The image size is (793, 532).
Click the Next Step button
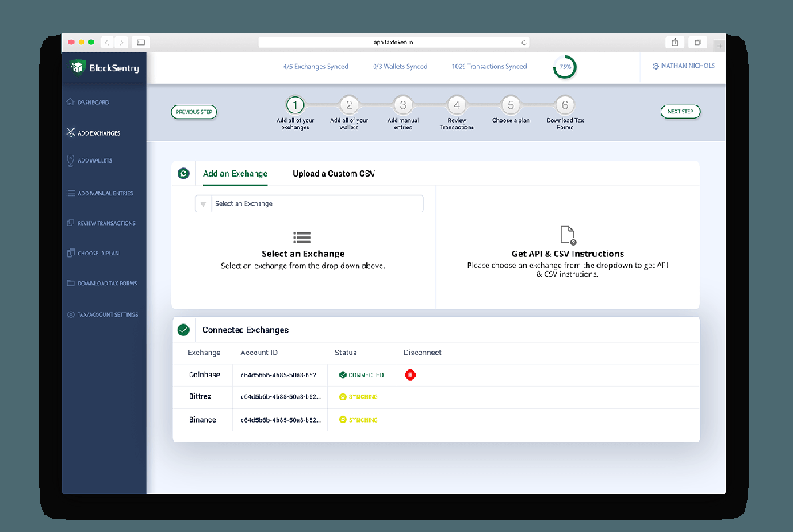pos(680,112)
